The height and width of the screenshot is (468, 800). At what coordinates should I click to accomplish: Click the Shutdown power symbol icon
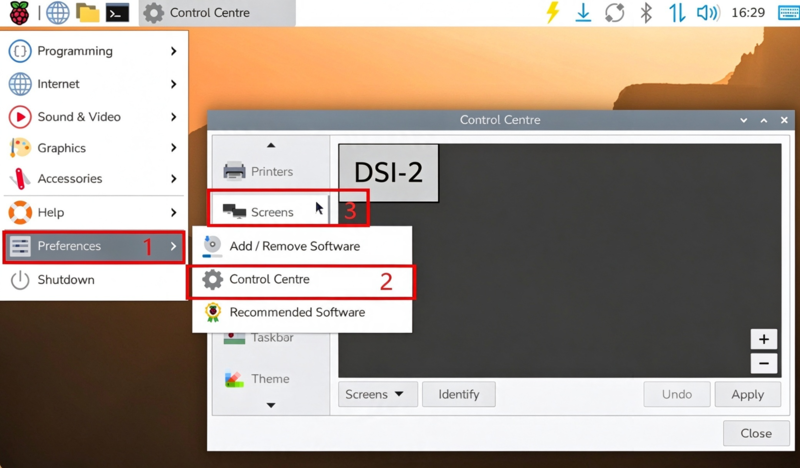point(20,280)
